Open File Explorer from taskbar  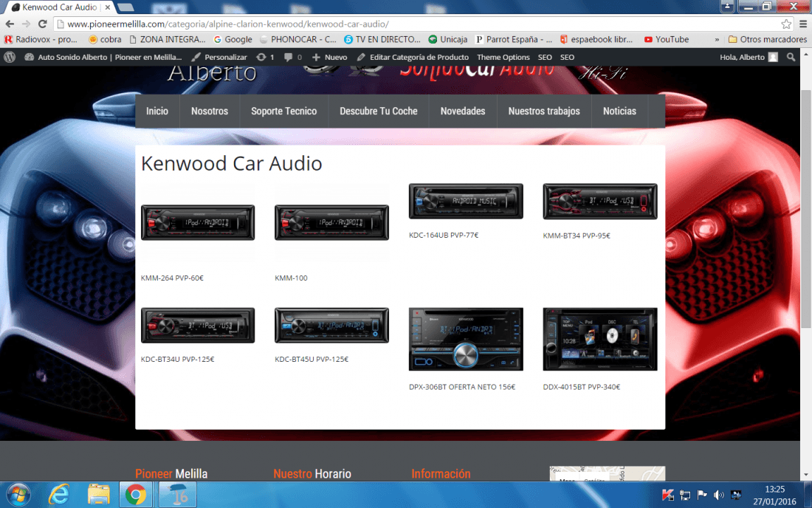tap(98, 495)
